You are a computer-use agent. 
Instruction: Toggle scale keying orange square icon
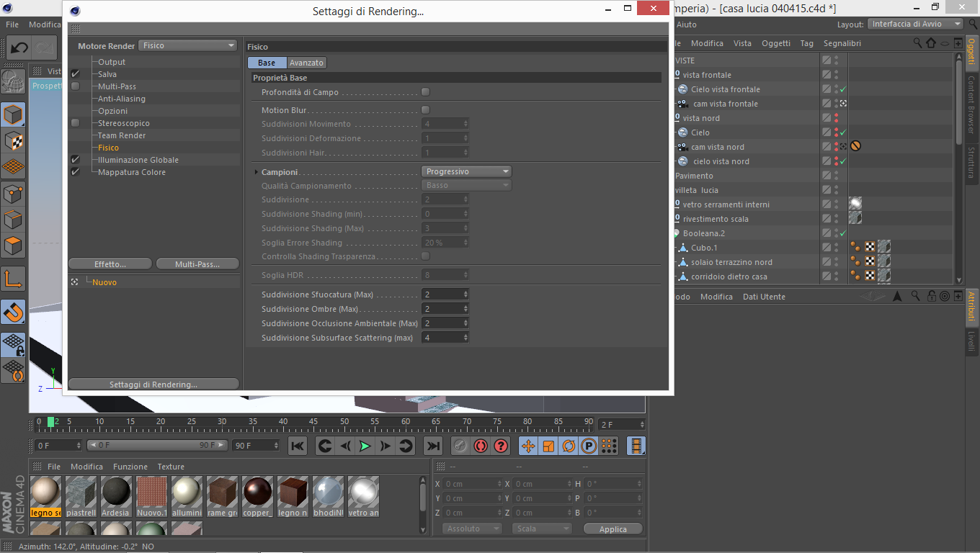[548, 446]
